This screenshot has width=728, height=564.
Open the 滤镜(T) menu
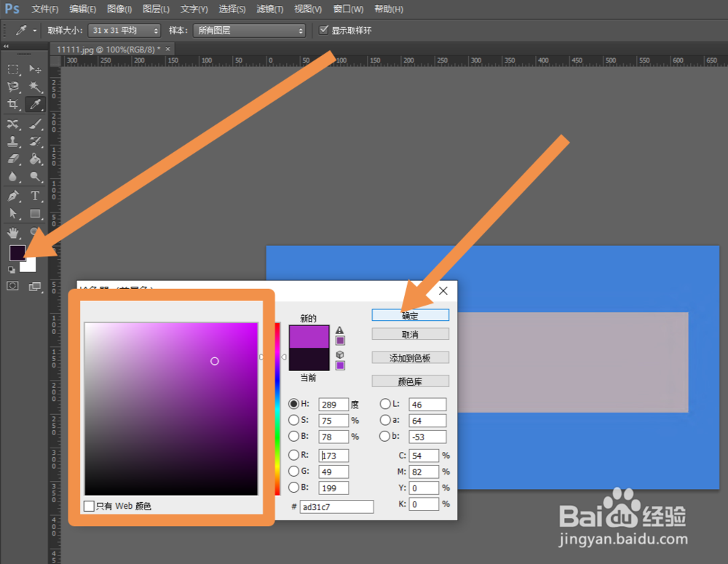pyautogui.click(x=270, y=9)
